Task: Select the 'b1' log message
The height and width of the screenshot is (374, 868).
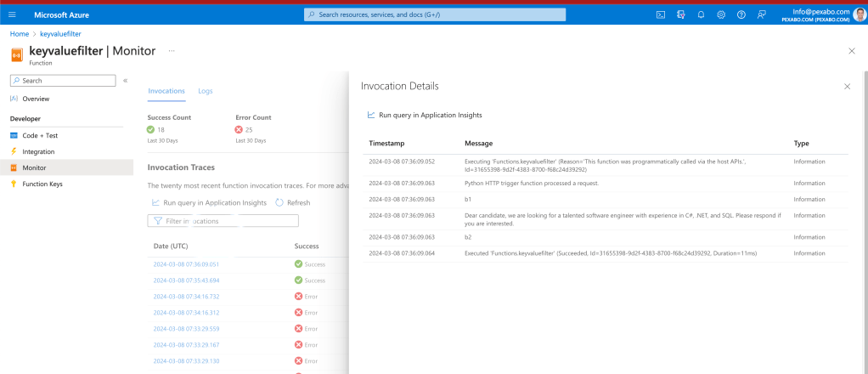Action: [468, 199]
